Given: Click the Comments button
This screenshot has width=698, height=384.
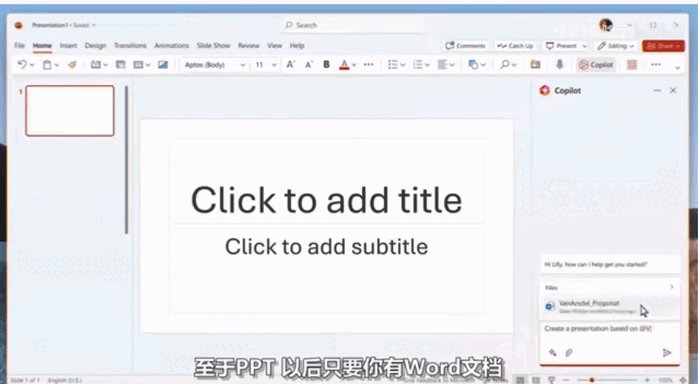Looking at the screenshot, I should tap(466, 46).
